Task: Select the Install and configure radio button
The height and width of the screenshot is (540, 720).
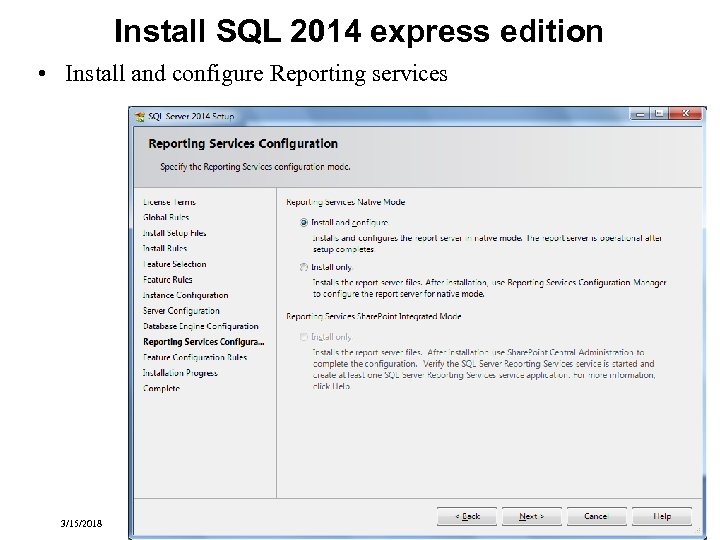Action: (x=304, y=223)
